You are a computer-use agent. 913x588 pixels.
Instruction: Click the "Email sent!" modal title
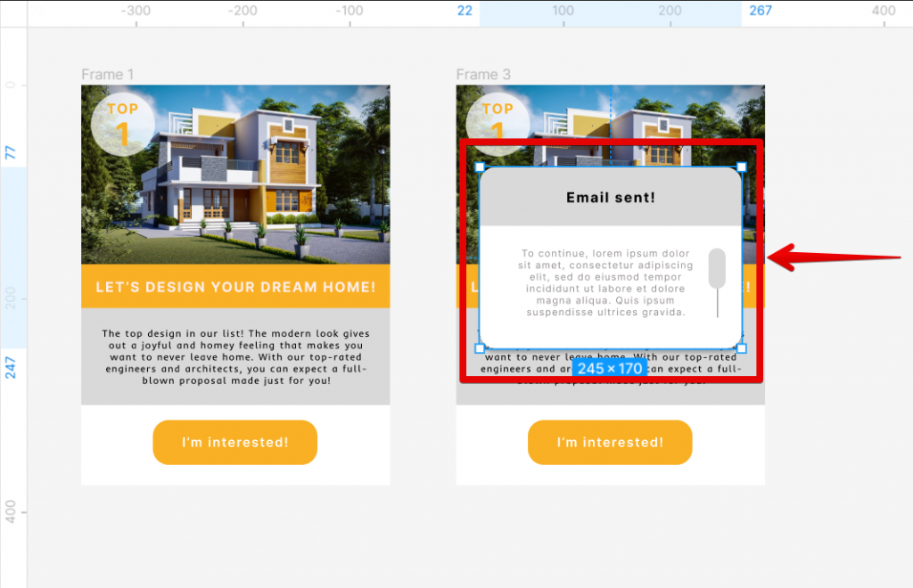pos(610,197)
